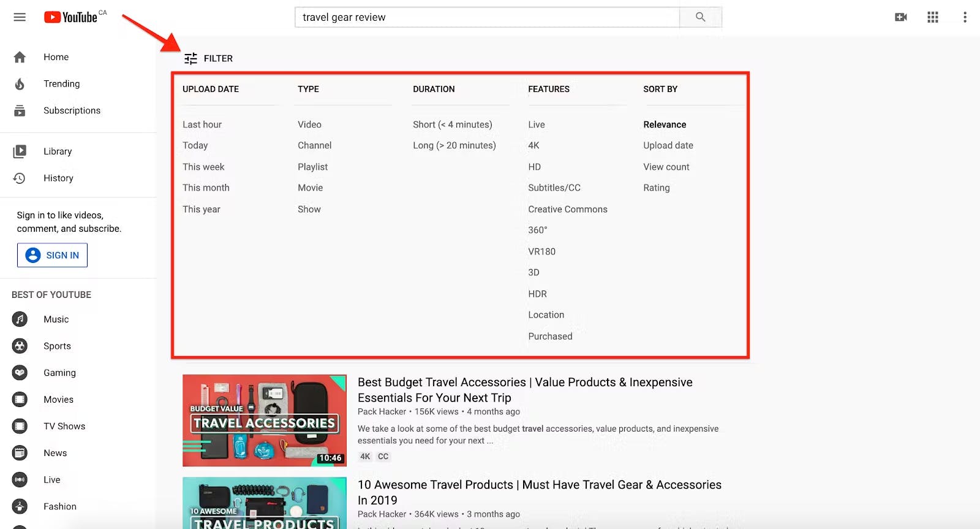The width and height of the screenshot is (980, 529).
Task: Enable the 3D feature filter
Action: (x=534, y=272)
